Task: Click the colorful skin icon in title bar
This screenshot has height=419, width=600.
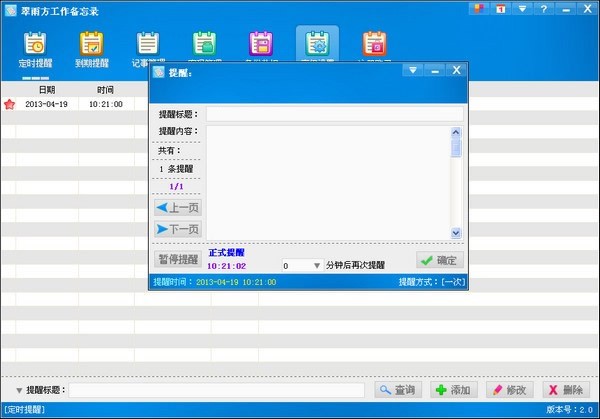Action: [479, 8]
